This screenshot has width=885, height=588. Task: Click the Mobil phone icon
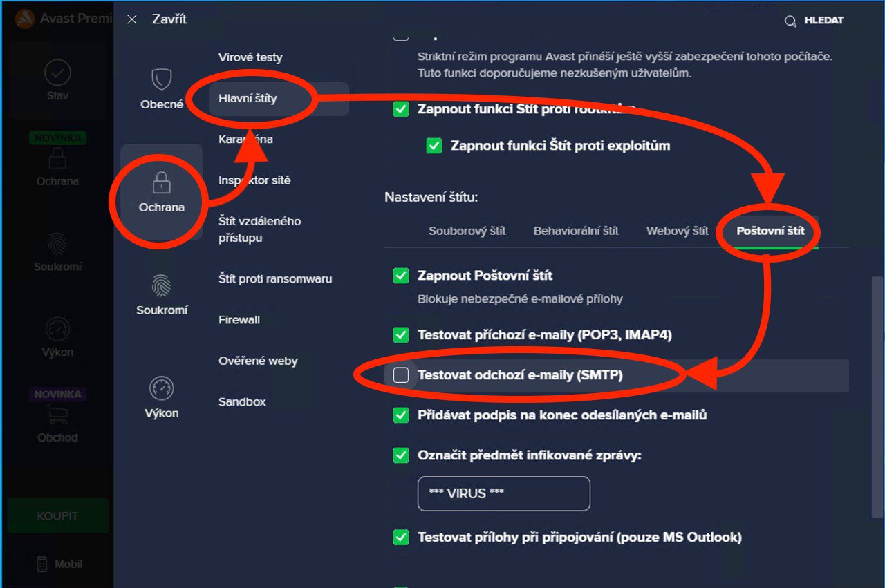point(42,564)
